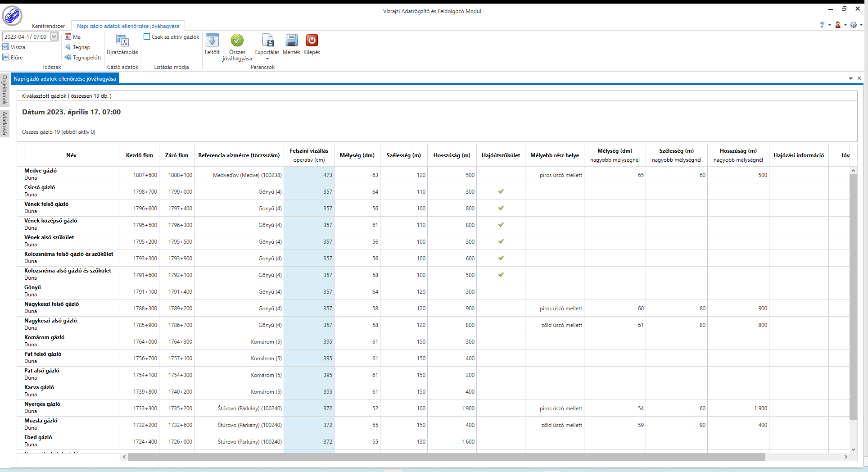Toggle Hajóútszűkület check for Csicsó gázló
The image size is (868, 472).
pyautogui.click(x=501, y=191)
